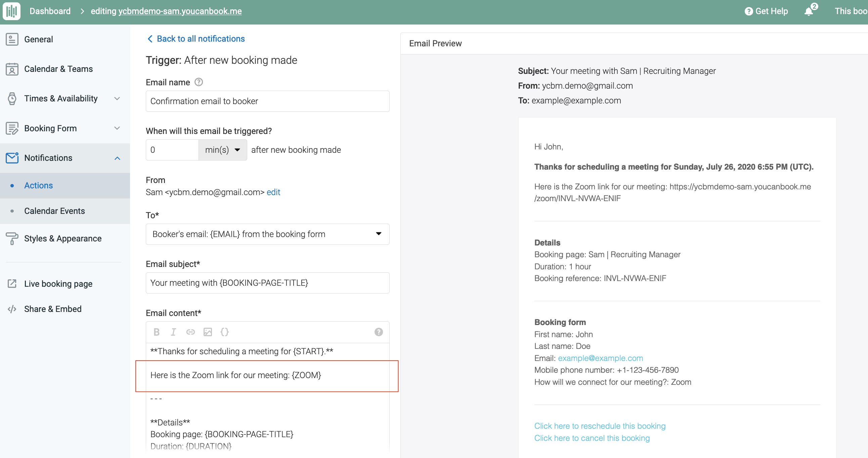The image size is (868, 458).
Task: Click Back to all notifications link
Action: point(194,39)
